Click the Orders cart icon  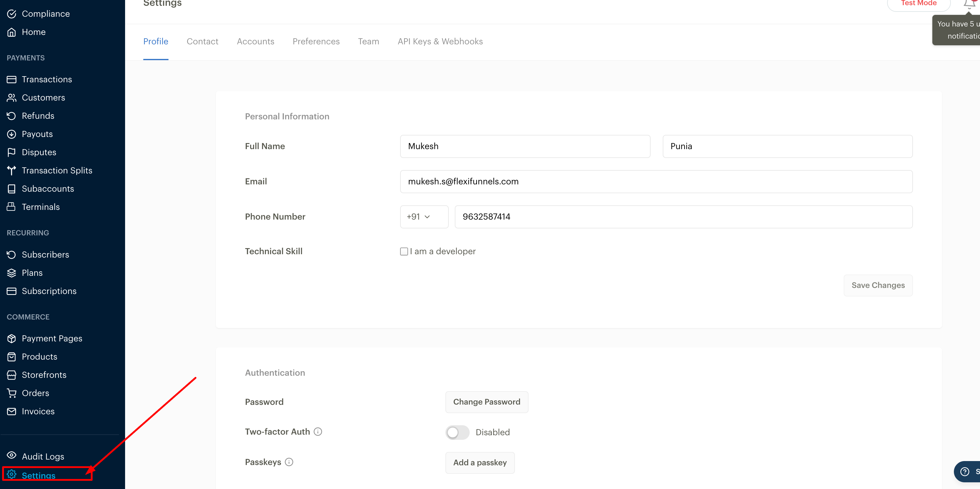click(x=12, y=393)
